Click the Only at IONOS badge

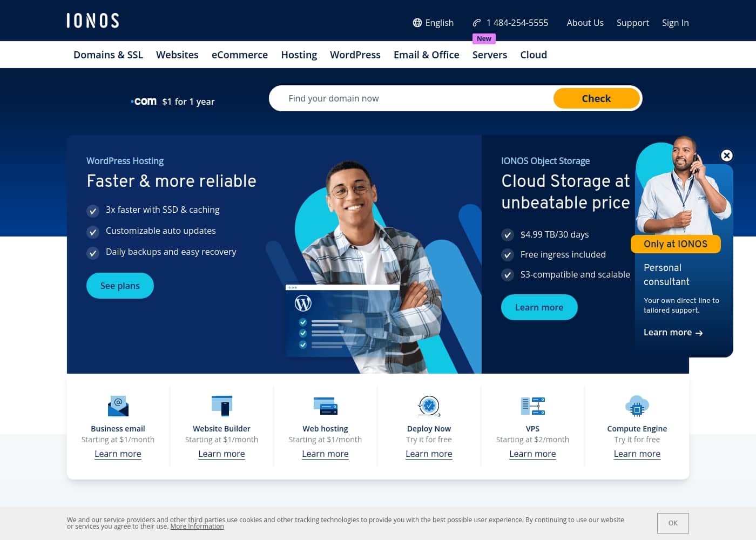click(676, 244)
